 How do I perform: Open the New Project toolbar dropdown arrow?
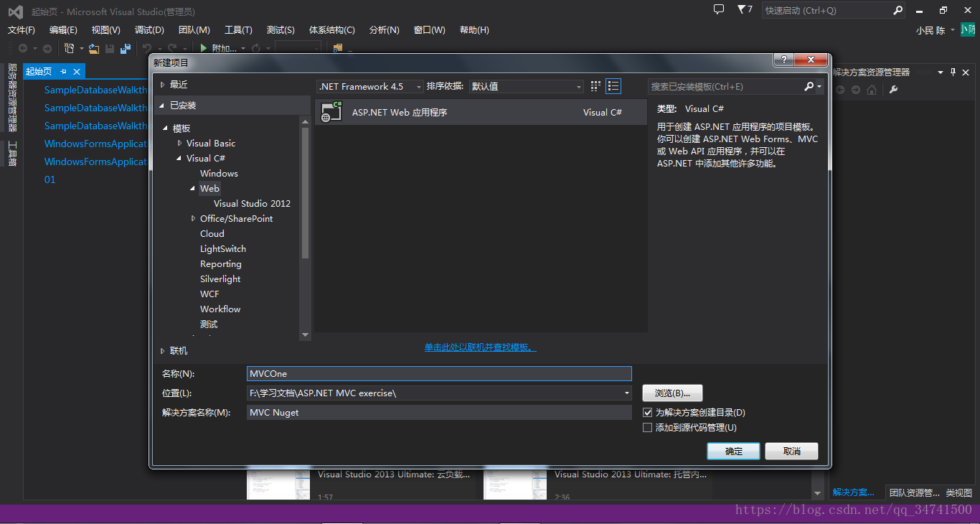pos(82,48)
